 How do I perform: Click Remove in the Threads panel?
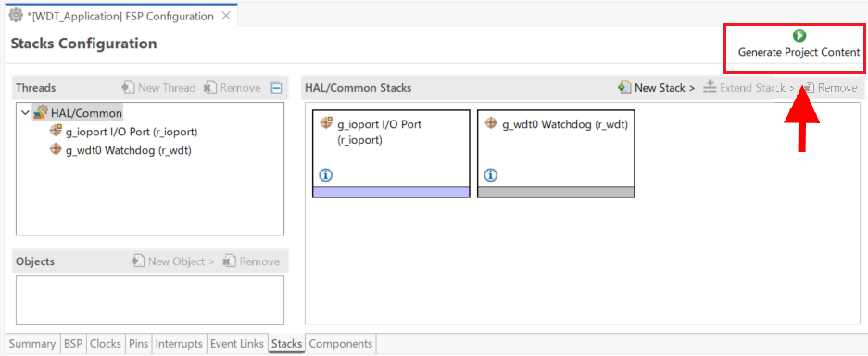coord(232,87)
